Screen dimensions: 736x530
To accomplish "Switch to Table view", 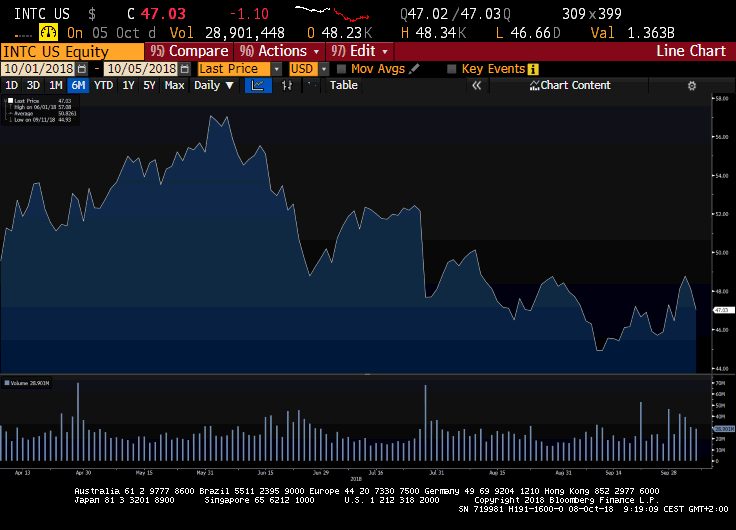I will (x=344, y=85).
